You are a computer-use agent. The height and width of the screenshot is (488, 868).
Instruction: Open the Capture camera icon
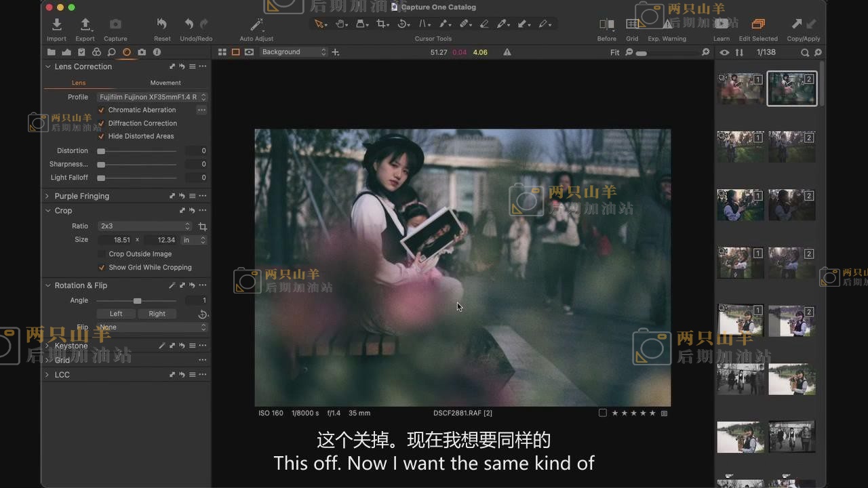coord(115,24)
